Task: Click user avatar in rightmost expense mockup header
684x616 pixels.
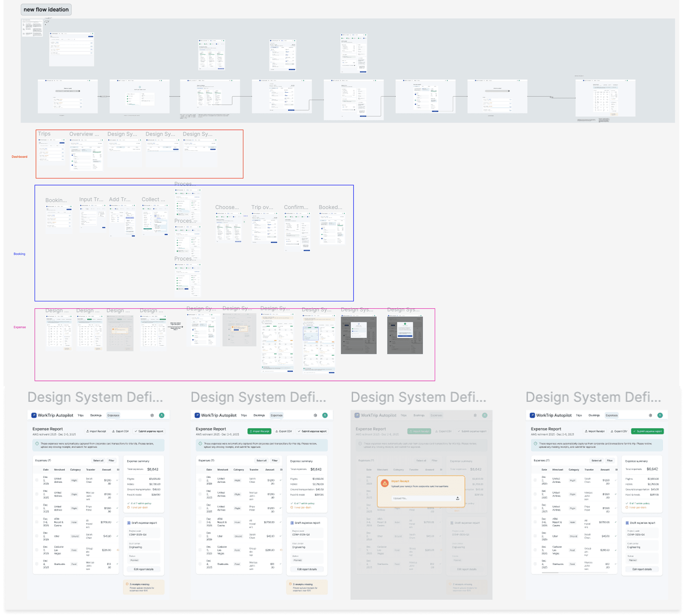Action: (x=660, y=415)
